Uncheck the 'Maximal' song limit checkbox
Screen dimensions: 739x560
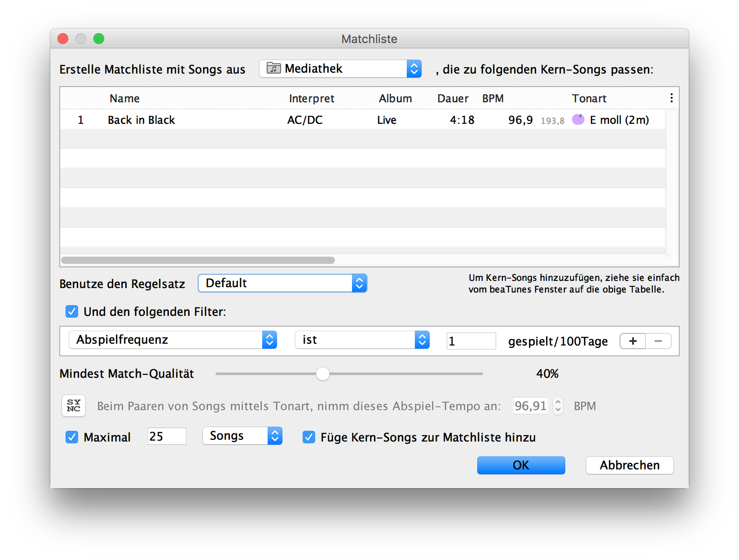[72, 437]
